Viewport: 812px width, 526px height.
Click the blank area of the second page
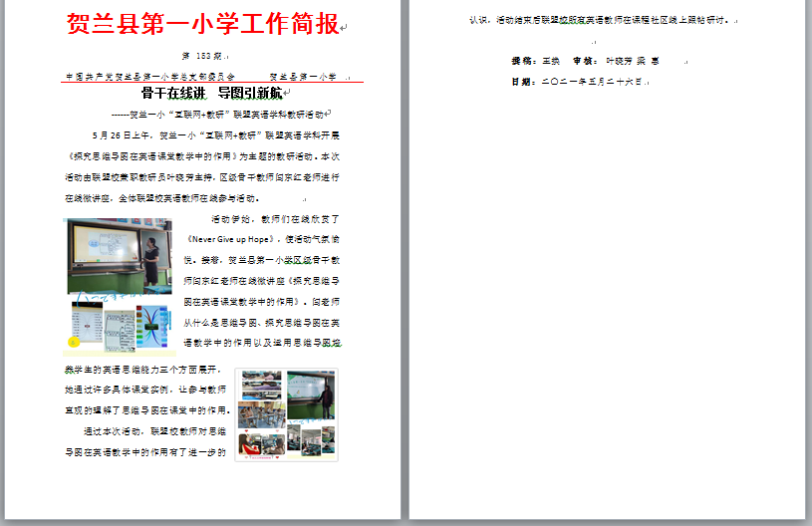[608, 299]
